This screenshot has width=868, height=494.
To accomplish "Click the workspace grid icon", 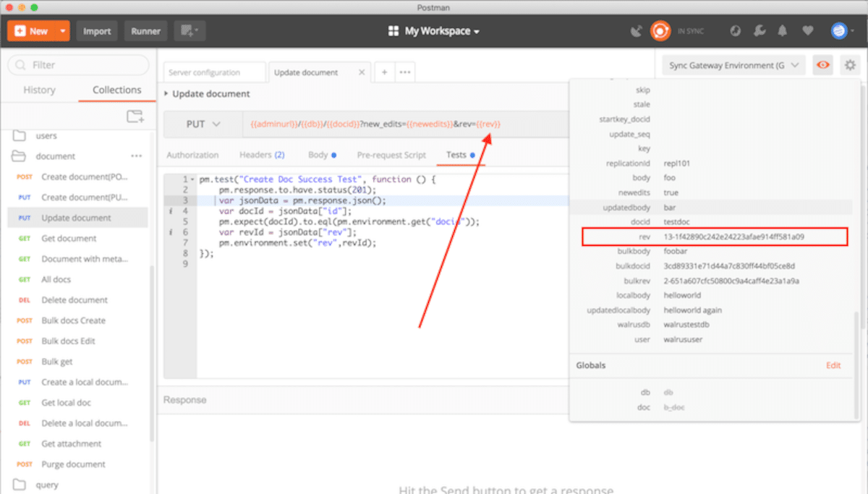I will tap(393, 31).
